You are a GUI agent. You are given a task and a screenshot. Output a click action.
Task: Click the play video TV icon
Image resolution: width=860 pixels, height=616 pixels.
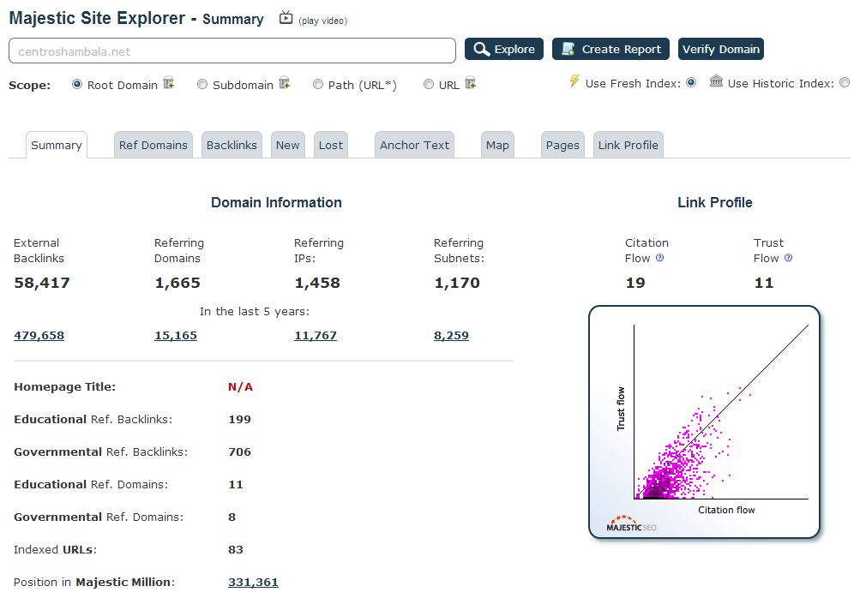[286, 18]
